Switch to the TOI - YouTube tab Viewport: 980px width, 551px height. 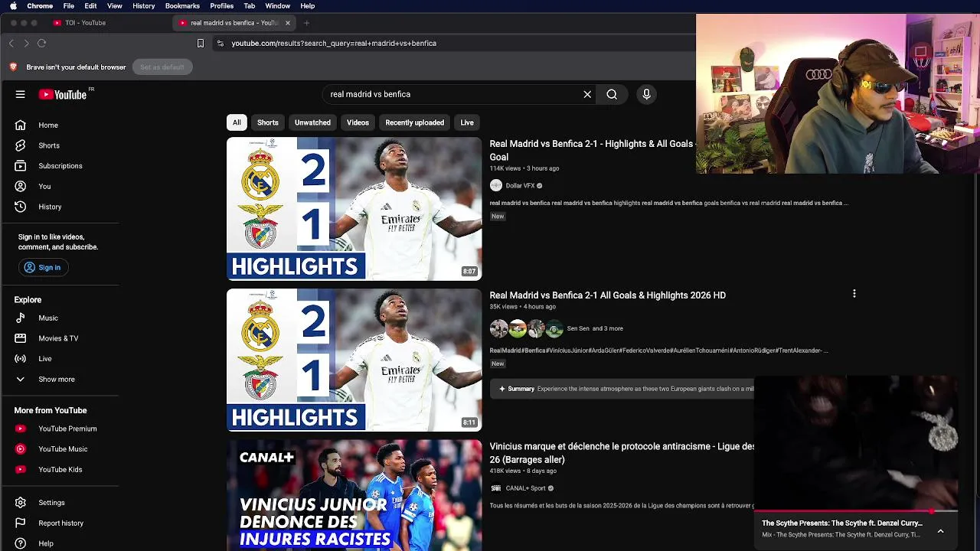pos(85,23)
